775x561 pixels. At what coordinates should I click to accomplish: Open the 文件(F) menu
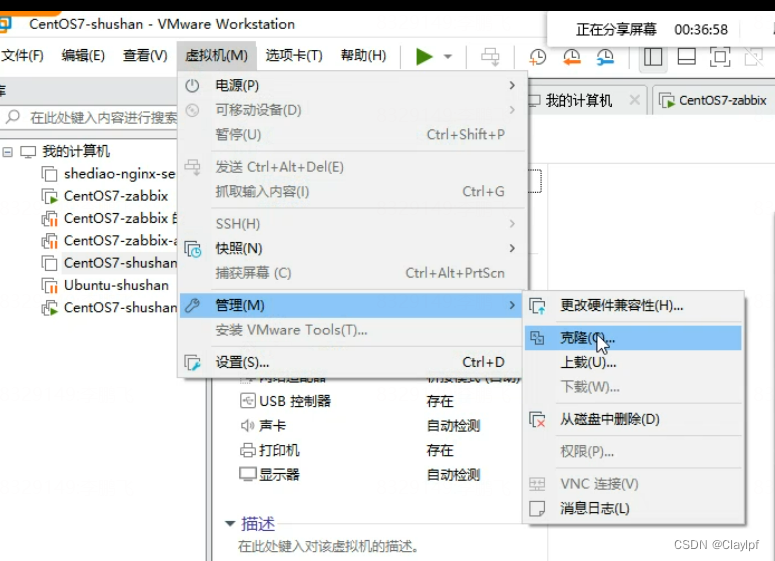(22, 55)
